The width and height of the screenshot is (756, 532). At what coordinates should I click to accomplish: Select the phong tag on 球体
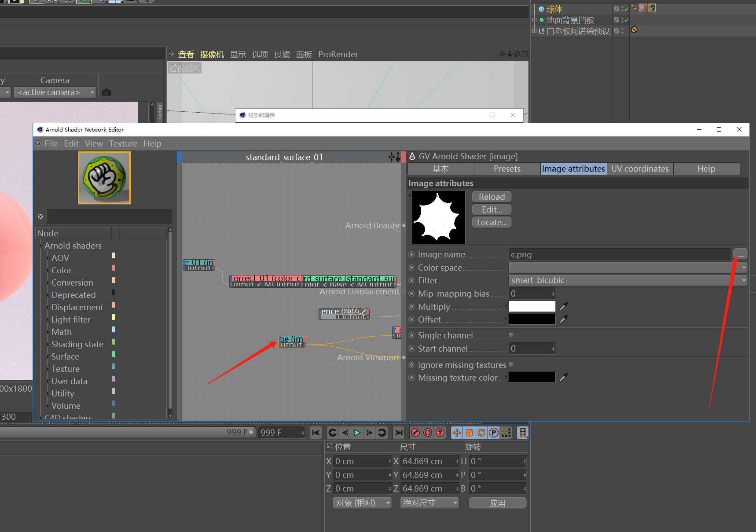click(634, 7)
